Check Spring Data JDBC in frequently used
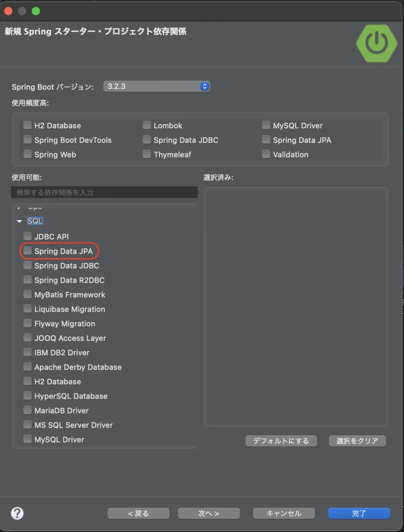 pos(147,140)
